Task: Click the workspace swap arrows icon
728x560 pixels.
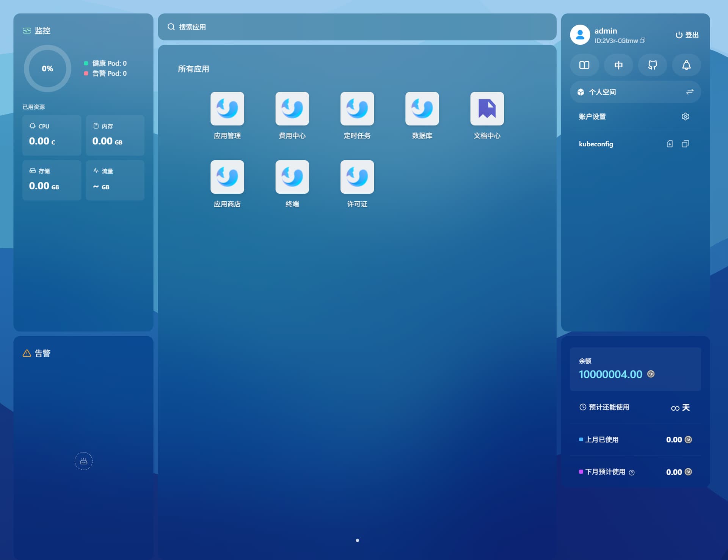Action: point(690,92)
